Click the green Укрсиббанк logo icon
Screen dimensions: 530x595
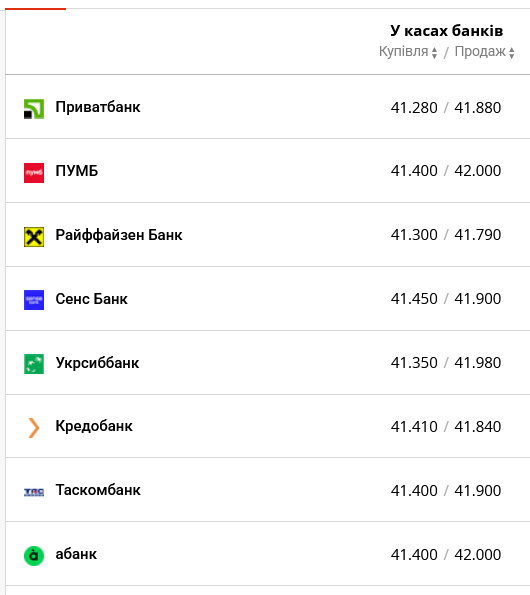tap(34, 364)
